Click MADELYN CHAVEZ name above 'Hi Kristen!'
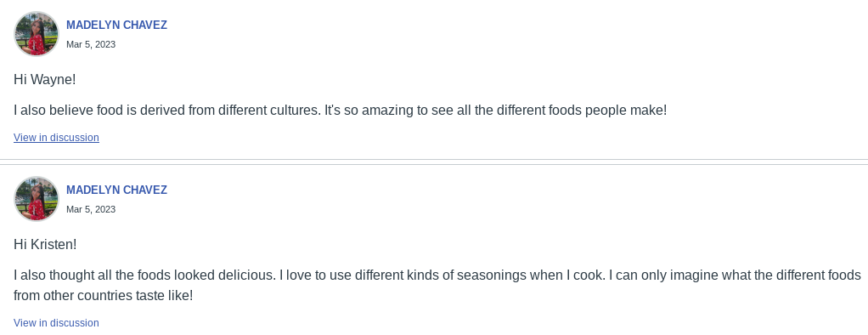The height and width of the screenshot is (335, 868). click(117, 190)
